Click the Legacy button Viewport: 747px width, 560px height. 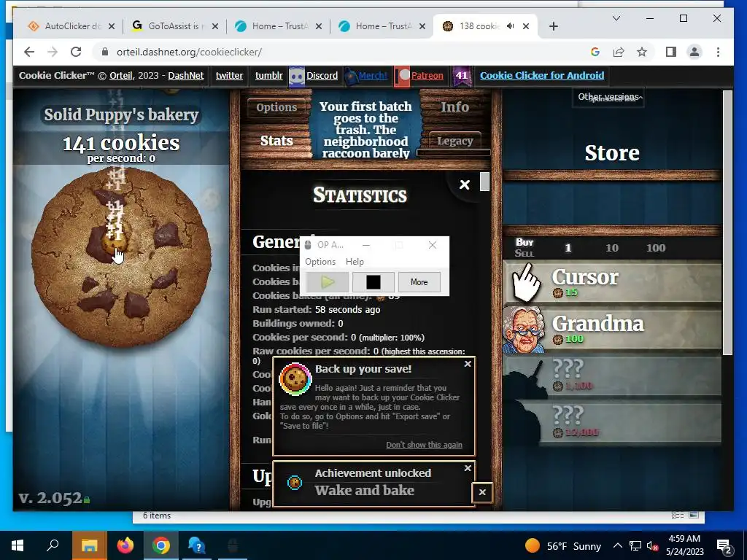pyautogui.click(x=454, y=141)
